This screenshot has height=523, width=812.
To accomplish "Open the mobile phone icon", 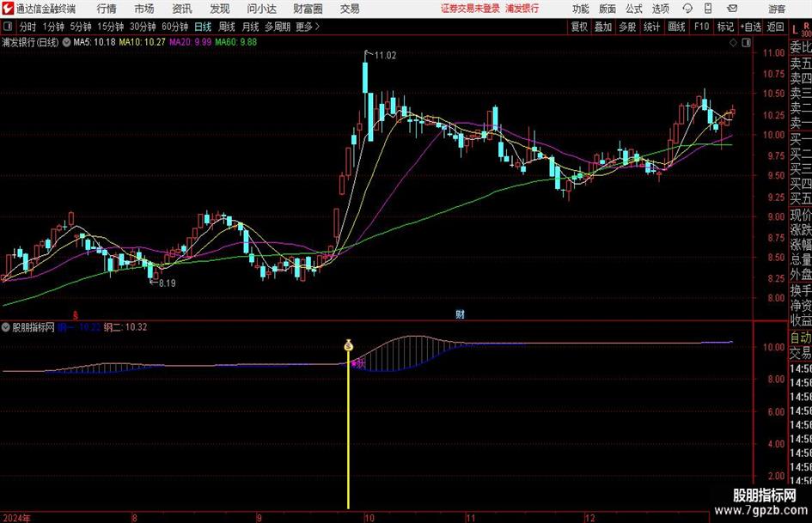I will (x=708, y=9).
